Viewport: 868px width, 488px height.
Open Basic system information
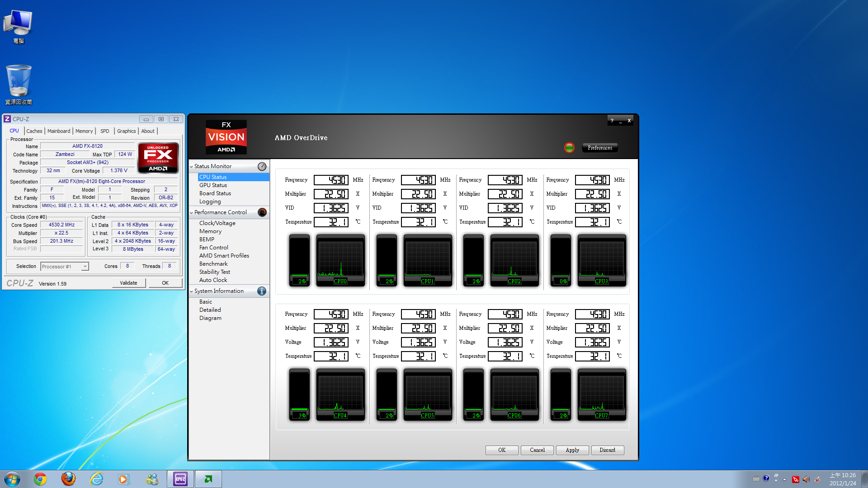point(206,302)
